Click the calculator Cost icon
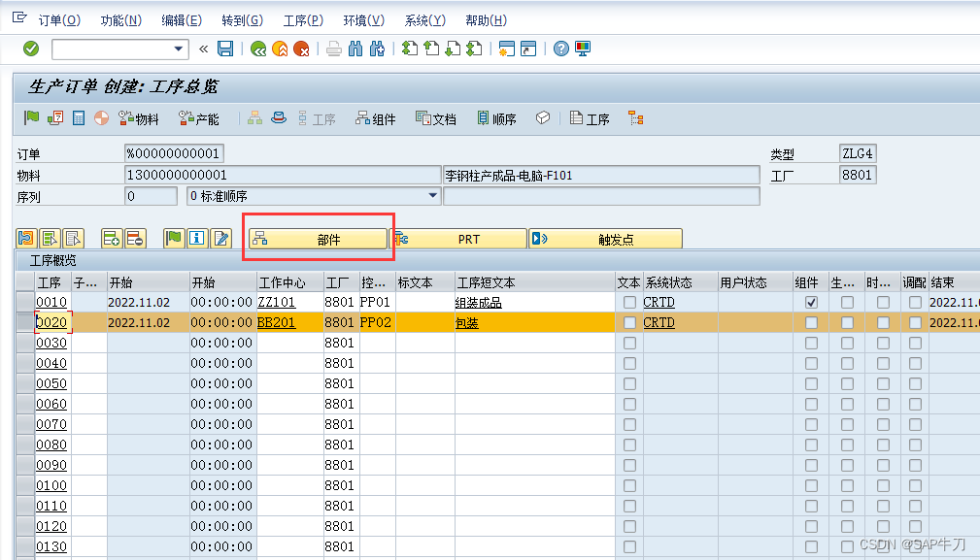The height and width of the screenshot is (560, 980). [x=78, y=117]
